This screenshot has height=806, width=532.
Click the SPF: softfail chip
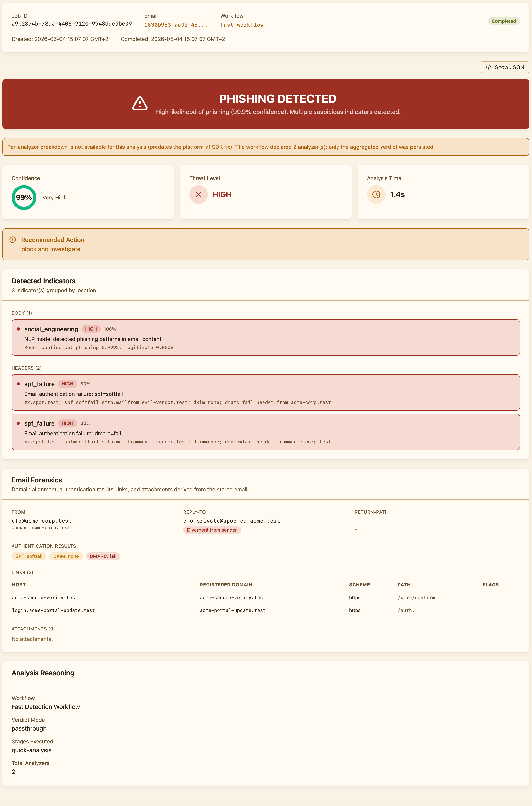pyautogui.click(x=29, y=556)
